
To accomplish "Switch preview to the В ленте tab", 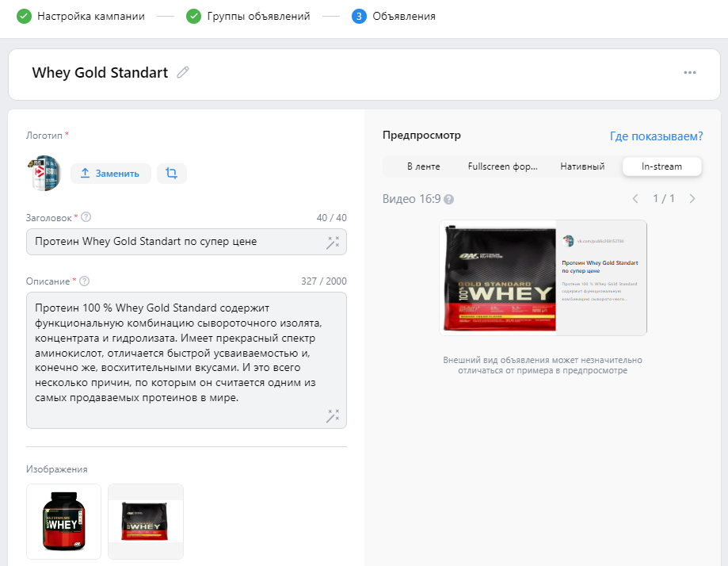I will tap(424, 166).
